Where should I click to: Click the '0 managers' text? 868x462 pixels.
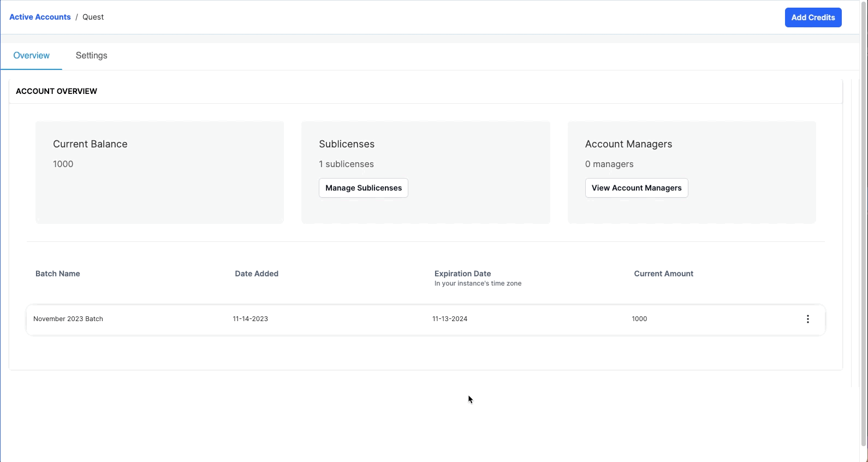[609, 164]
